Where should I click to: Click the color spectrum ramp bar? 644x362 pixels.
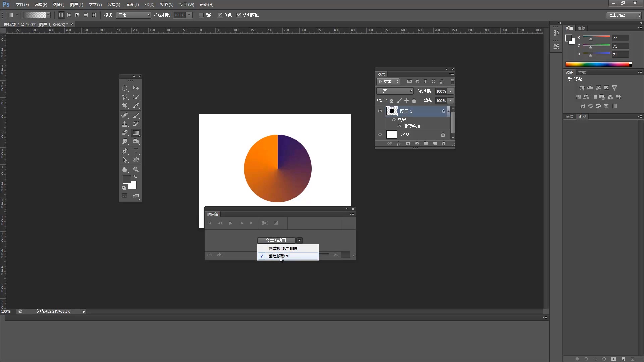pos(597,64)
